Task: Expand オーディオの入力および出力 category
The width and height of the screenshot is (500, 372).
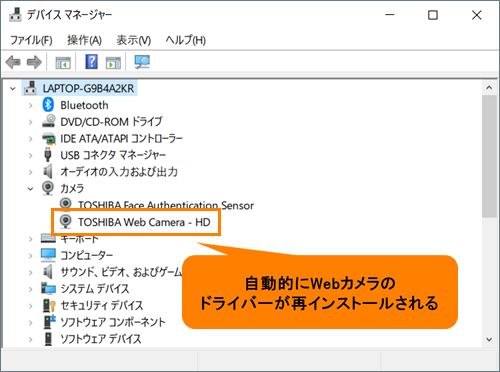Action: click(31, 172)
